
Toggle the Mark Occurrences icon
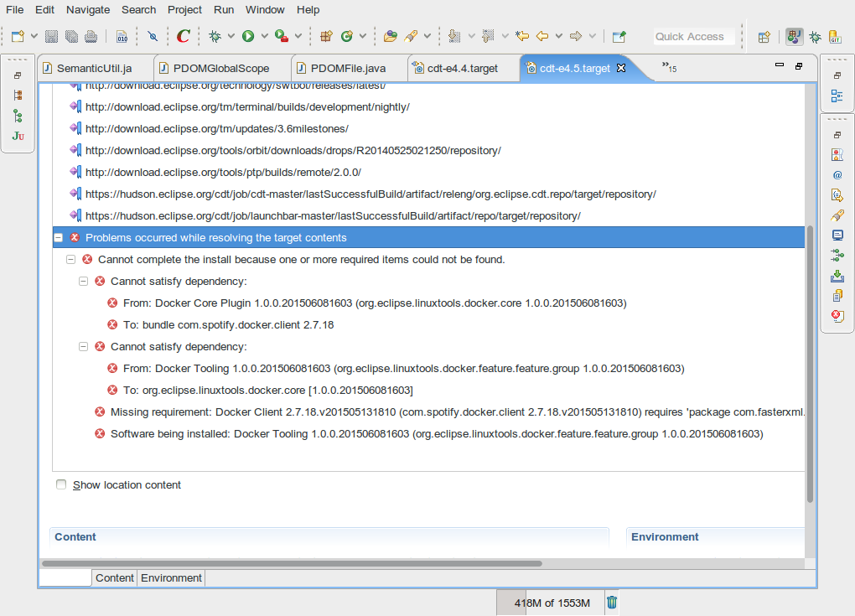tap(153, 37)
